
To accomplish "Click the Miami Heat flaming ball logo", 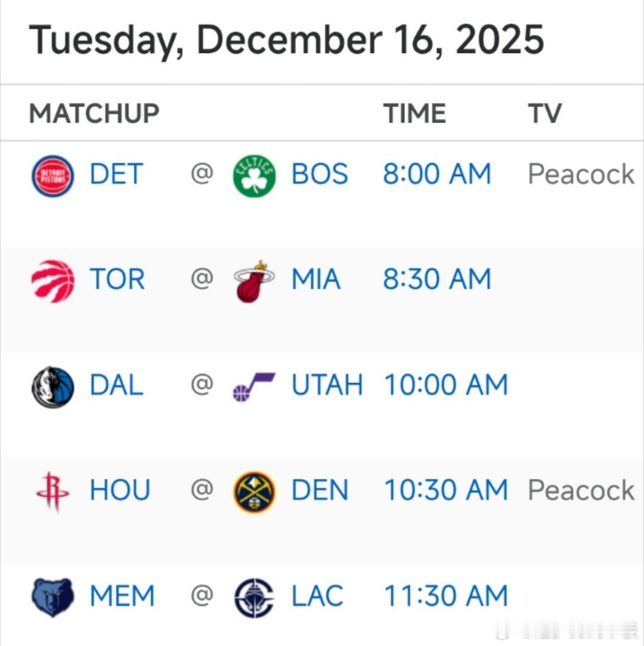I will pyautogui.click(x=255, y=282).
